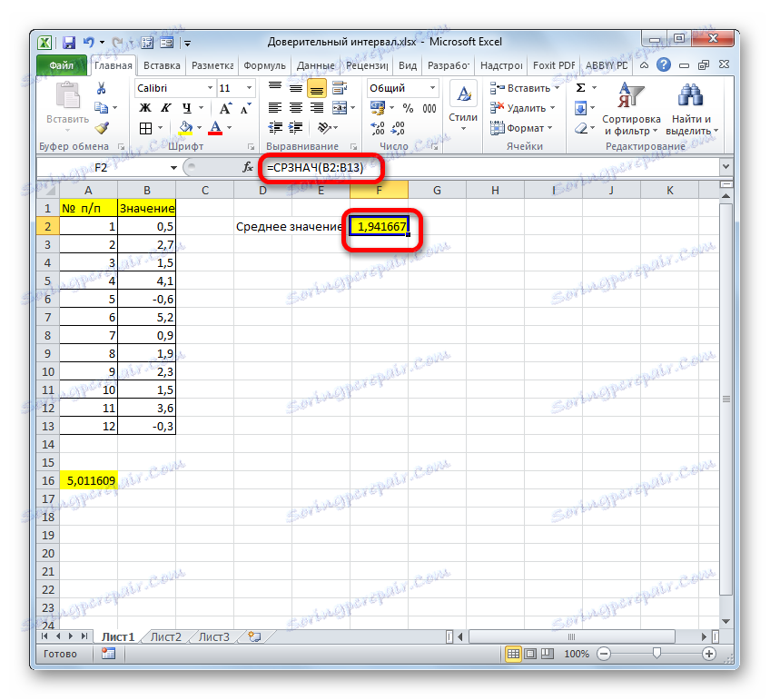770x700 pixels.
Task: Zoom out with the minus button
Action: coord(604,654)
